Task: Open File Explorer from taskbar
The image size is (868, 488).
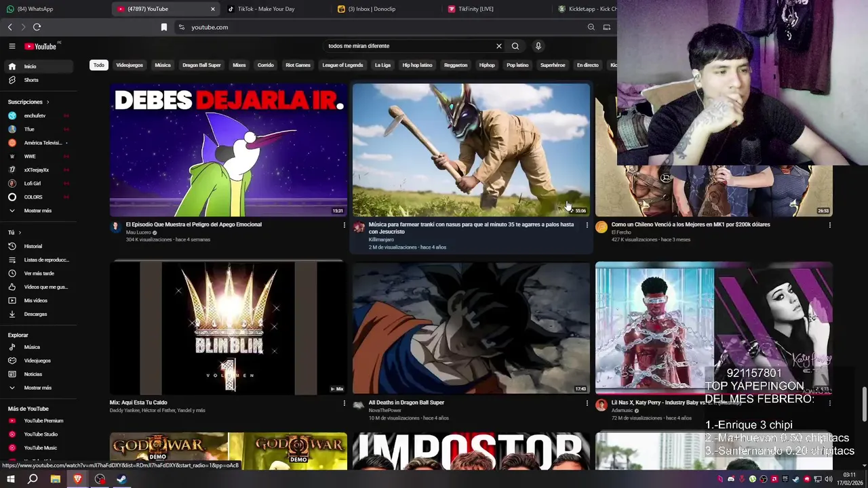Action: pyautogui.click(x=55, y=479)
